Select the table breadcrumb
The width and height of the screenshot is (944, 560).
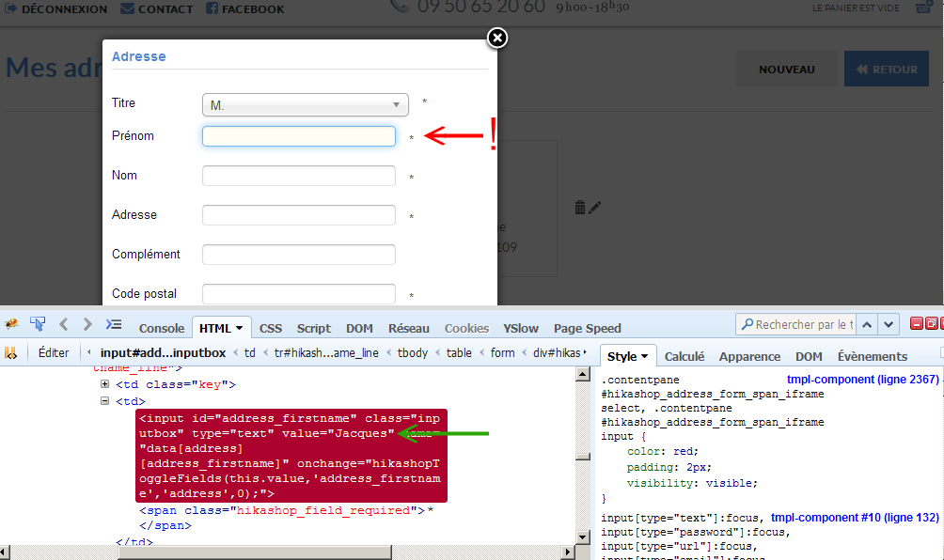tap(459, 353)
